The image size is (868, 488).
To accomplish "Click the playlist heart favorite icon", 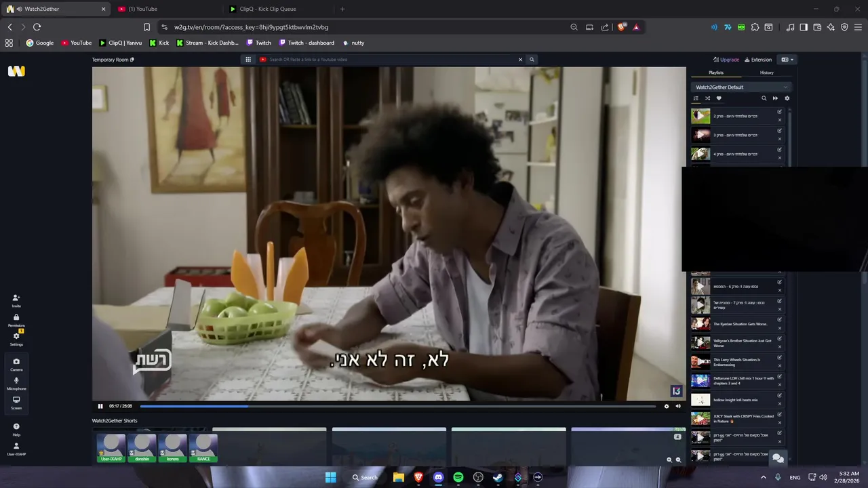I will (719, 98).
